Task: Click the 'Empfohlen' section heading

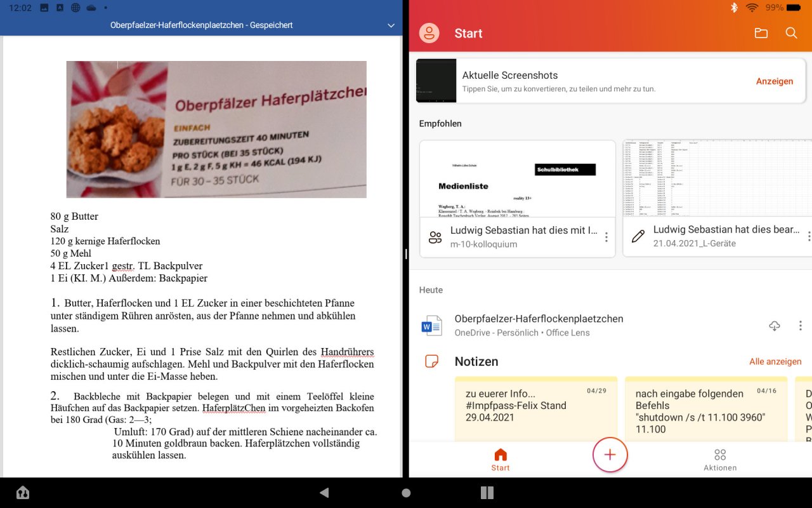Action: pos(440,123)
